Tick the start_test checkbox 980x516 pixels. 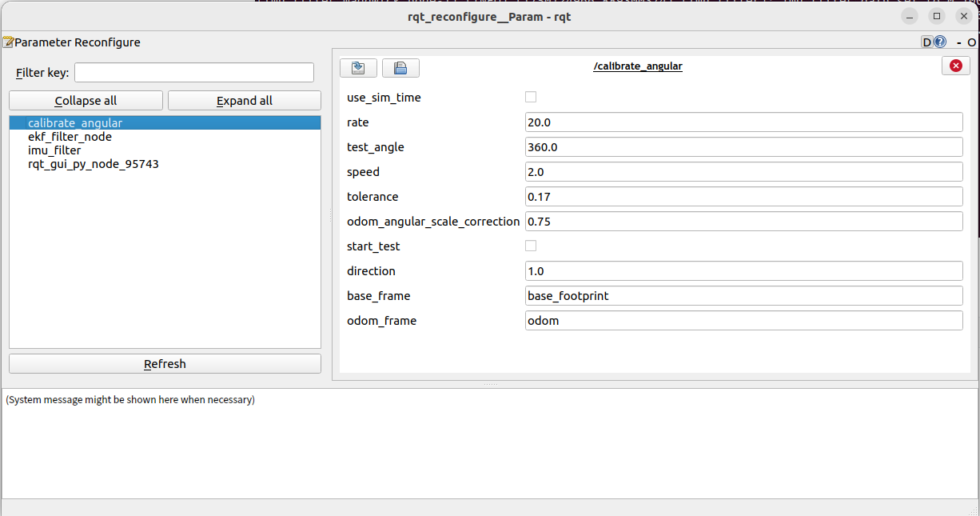coord(531,246)
